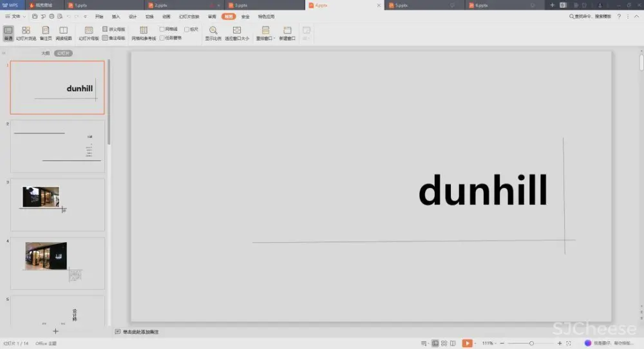This screenshot has width=644, height=349.
Task: Toggle the Ruler (标尺) checkbox
Action: pos(187,29)
